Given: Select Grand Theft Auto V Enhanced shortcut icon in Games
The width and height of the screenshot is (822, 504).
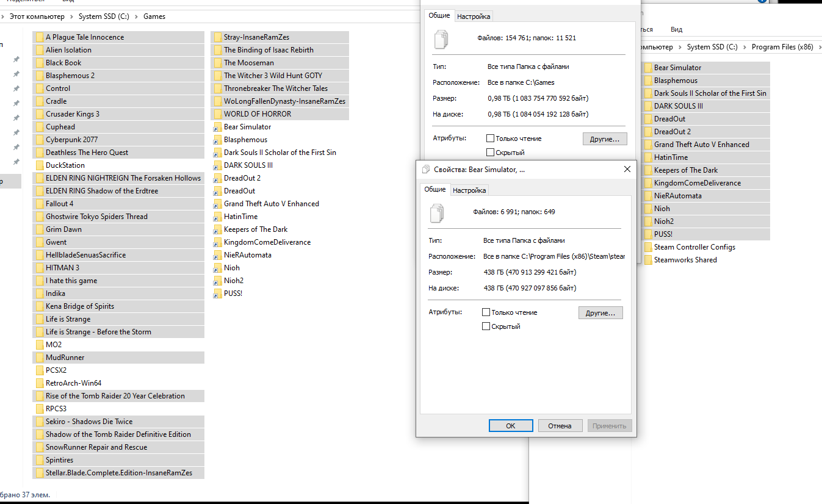Looking at the screenshot, I should pos(217,204).
